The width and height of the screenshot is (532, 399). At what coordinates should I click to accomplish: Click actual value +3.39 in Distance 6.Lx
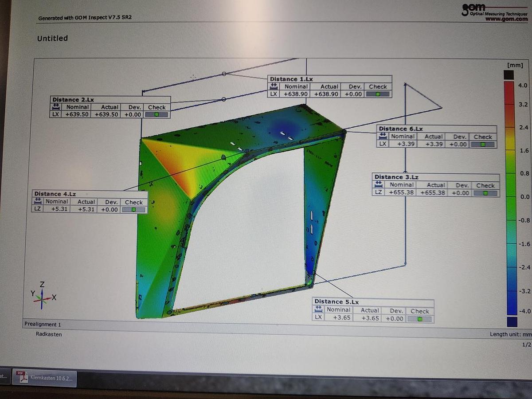tap(434, 144)
